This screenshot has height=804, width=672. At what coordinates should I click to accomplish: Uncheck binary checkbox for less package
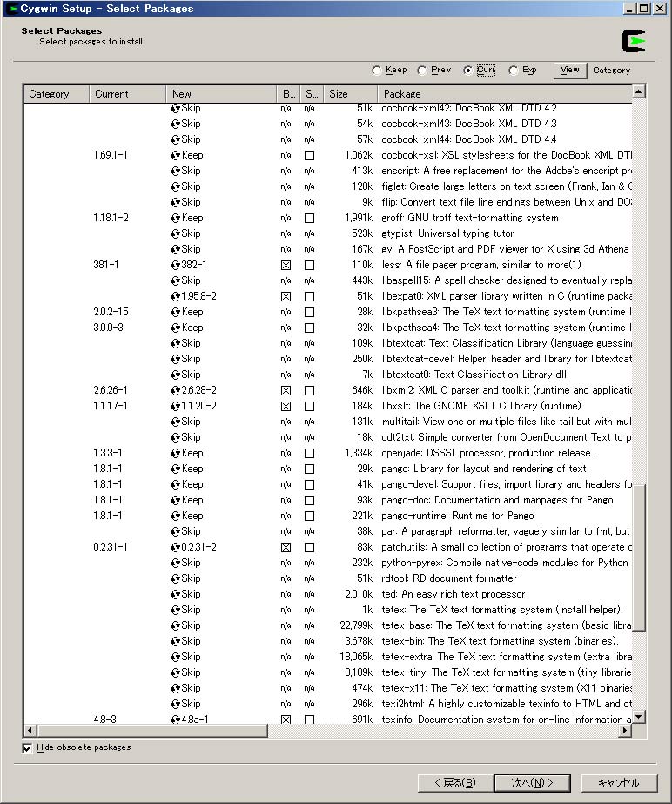coord(286,265)
